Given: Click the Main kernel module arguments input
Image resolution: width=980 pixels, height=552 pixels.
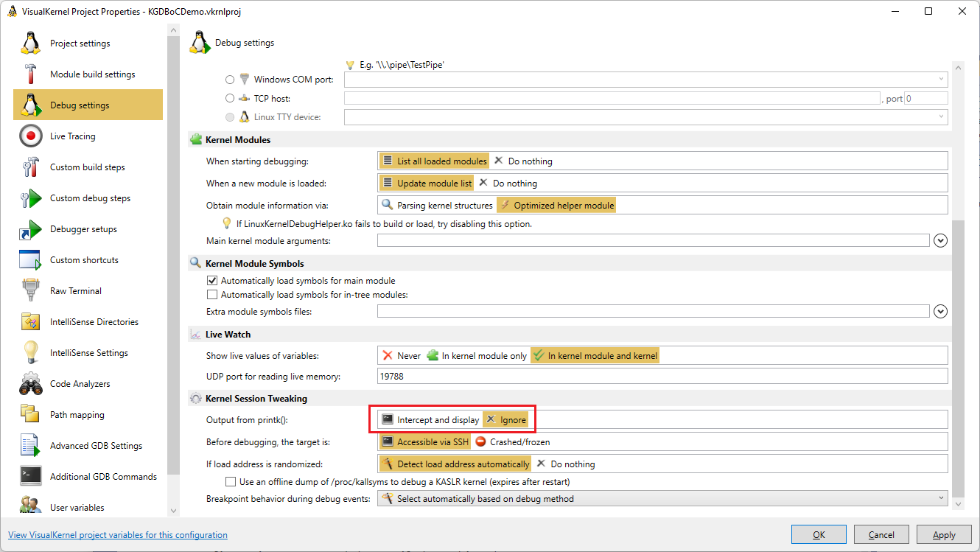Looking at the screenshot, I should tap(653, 241).
